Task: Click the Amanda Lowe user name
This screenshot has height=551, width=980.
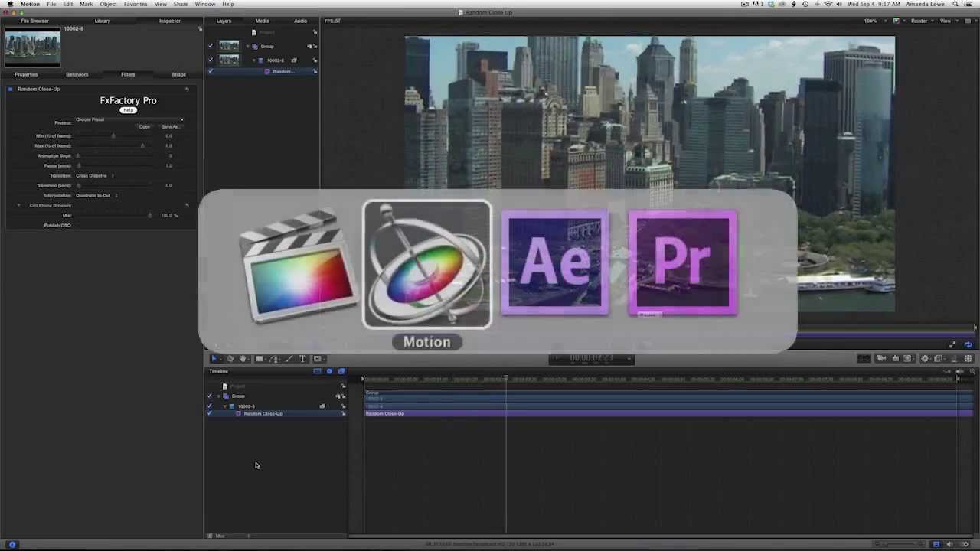Action: 926,4
